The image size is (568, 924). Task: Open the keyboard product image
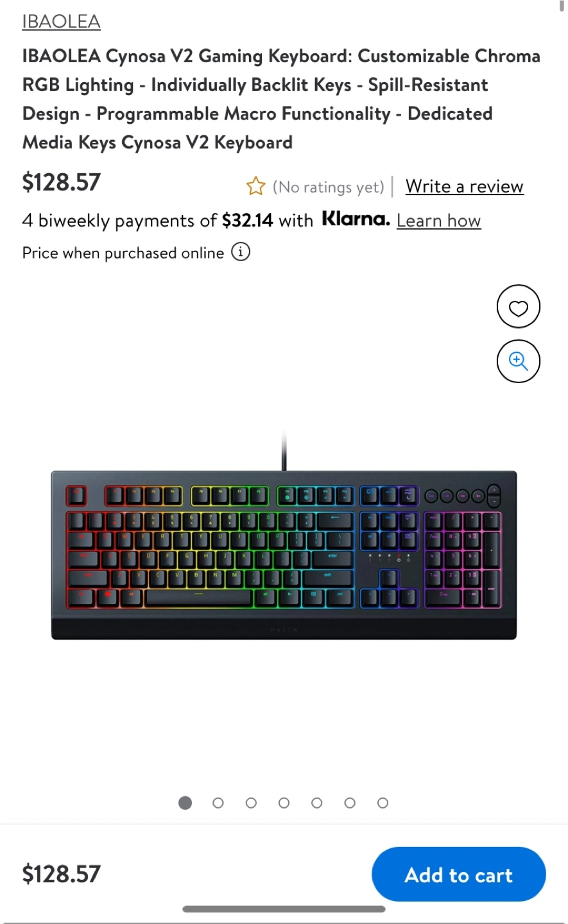tap(284, 537)
